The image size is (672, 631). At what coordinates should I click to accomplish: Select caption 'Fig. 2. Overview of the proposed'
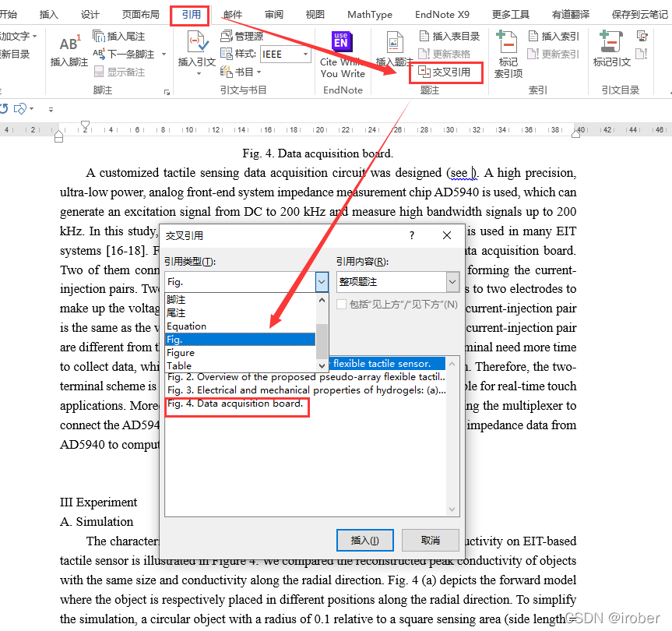click(307, 377)
